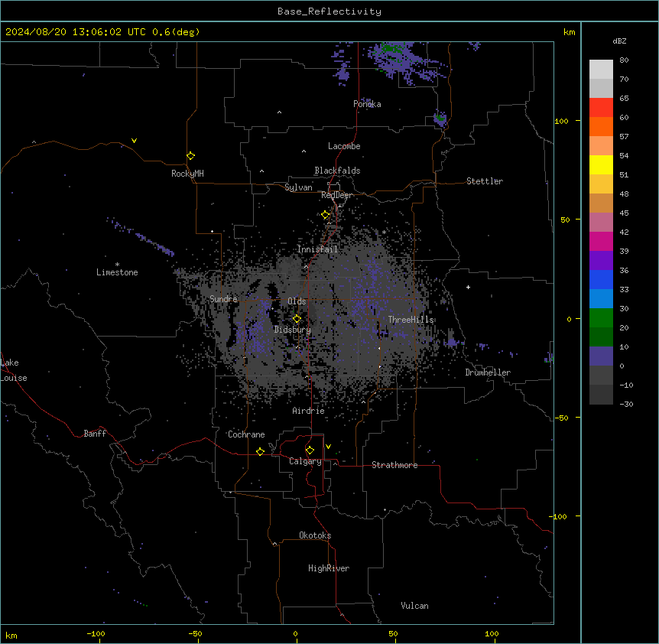Click the Cochrane town label
Image resolution: width=659 pixels, height=644 pixels.
pos(246,434)
